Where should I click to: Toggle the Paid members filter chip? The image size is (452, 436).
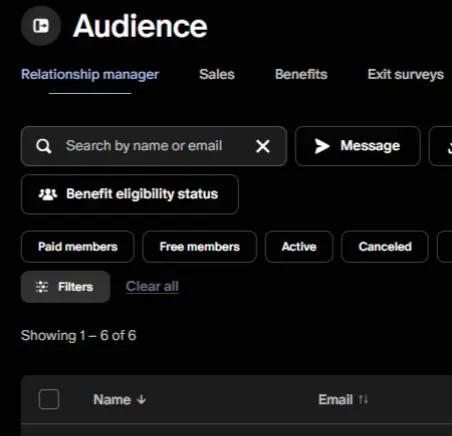(78, 247)
